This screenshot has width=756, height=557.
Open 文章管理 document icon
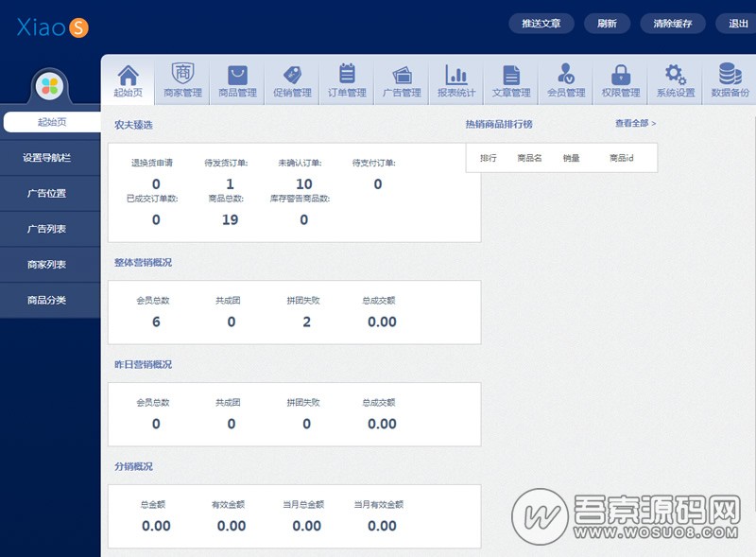pyautogui.click(x=511, y=74)
